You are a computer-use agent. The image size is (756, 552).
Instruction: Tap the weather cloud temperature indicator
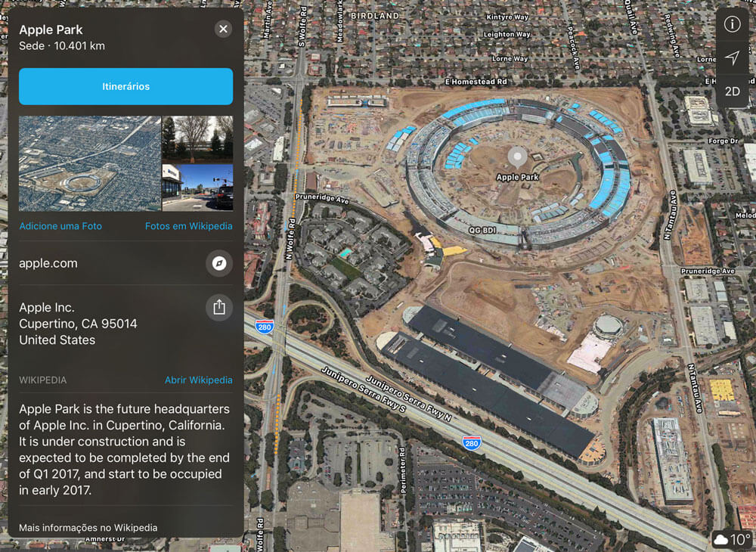[732, 539]
